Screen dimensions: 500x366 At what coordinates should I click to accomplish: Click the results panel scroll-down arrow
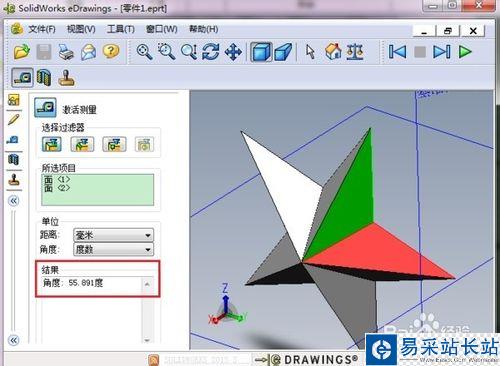tap(147, 340)
